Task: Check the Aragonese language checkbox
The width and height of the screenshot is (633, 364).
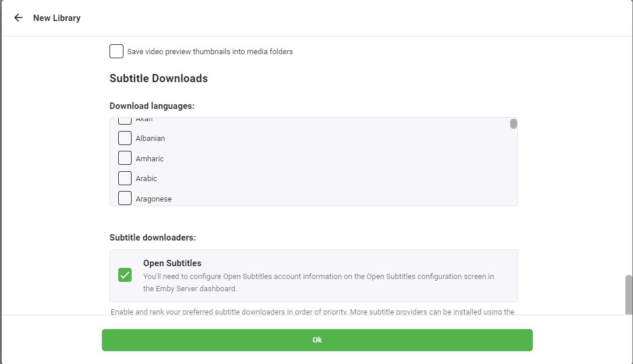Action: 125,197
